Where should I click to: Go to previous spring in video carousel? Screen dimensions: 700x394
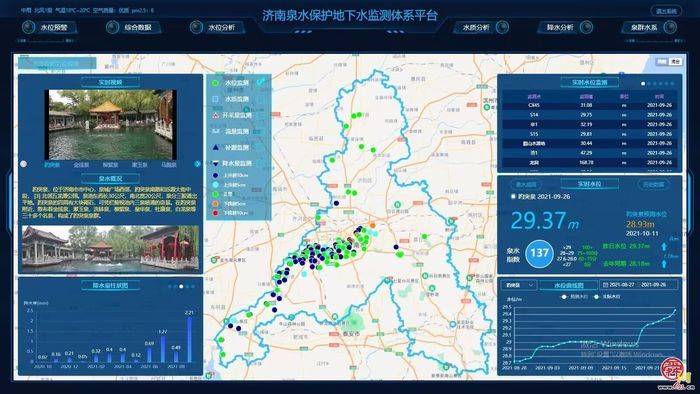pyautogui.click(x=23, y=164)
